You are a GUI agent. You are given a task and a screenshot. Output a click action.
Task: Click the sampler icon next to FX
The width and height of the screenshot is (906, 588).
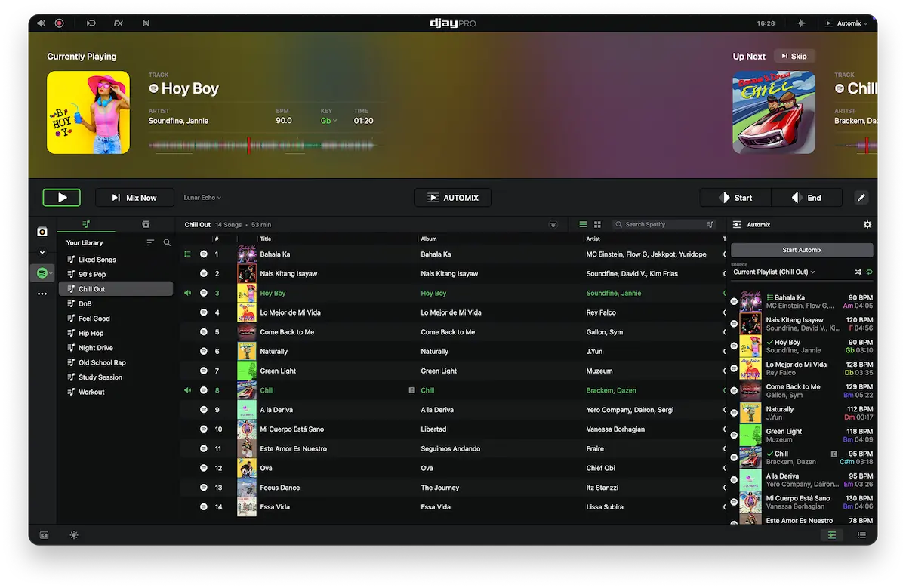[x=146, y=23]
